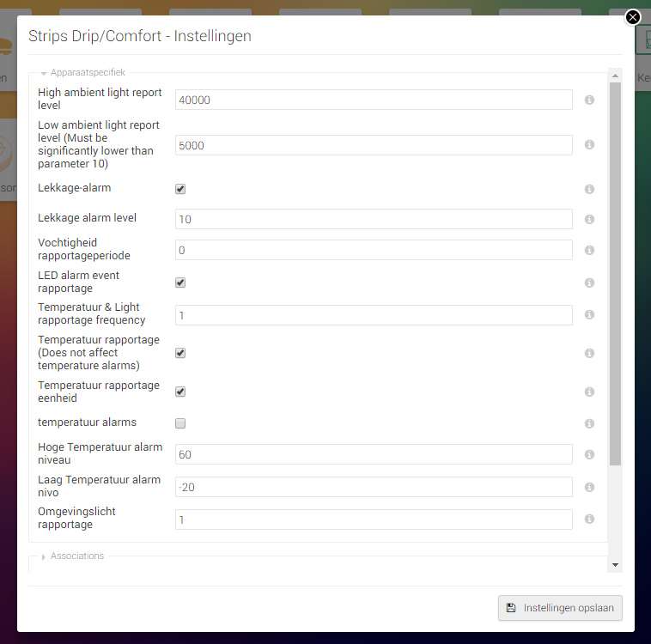Click info icon for Omgevingslicht rapportage
This screenshot has width=651, height=644.
(x=589, y=519)
